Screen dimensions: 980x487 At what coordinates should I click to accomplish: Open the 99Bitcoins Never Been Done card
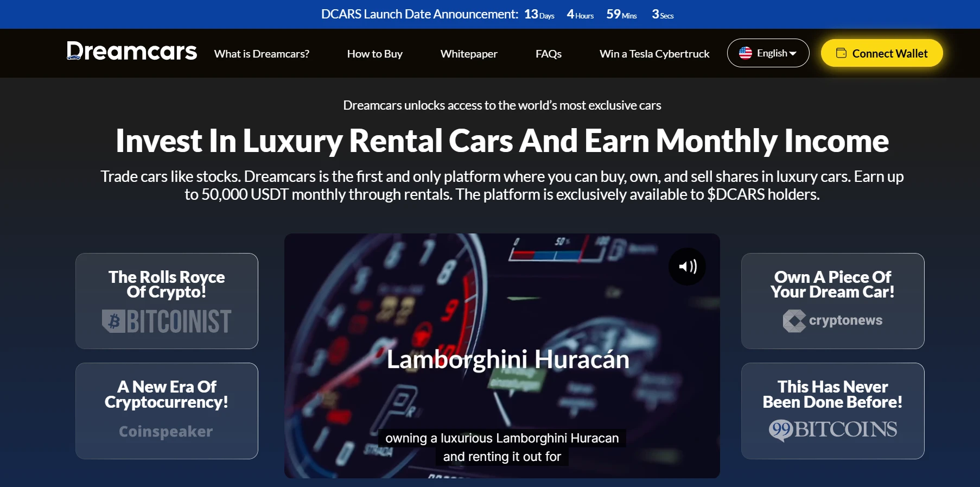point(832,411)
